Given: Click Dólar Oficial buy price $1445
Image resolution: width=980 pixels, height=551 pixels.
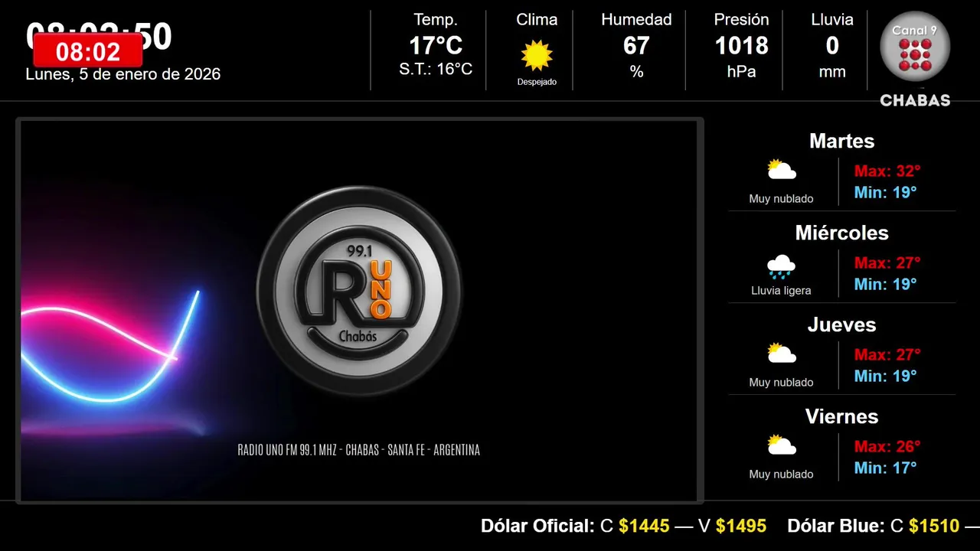Looking at the screenshot, I should point(644,527).
